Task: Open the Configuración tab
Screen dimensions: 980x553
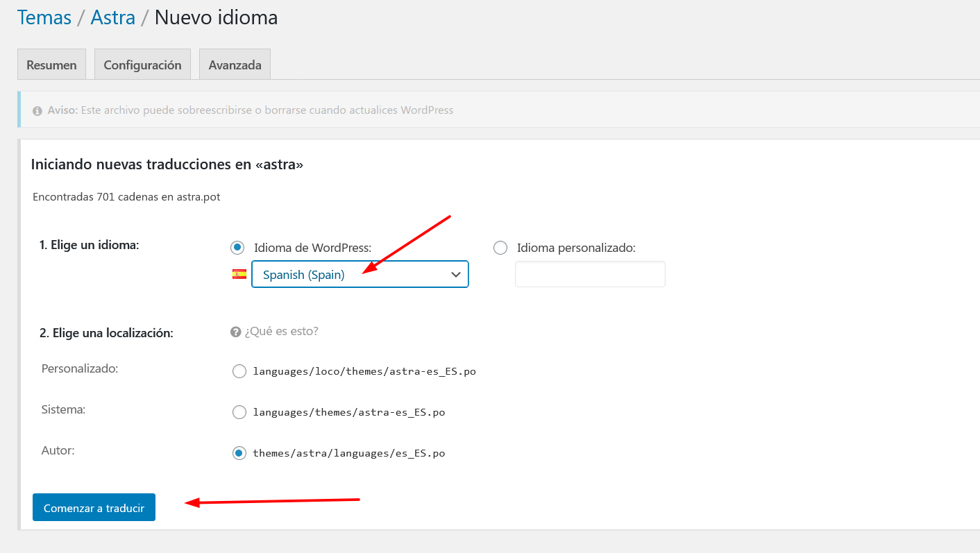Action: 142,65
